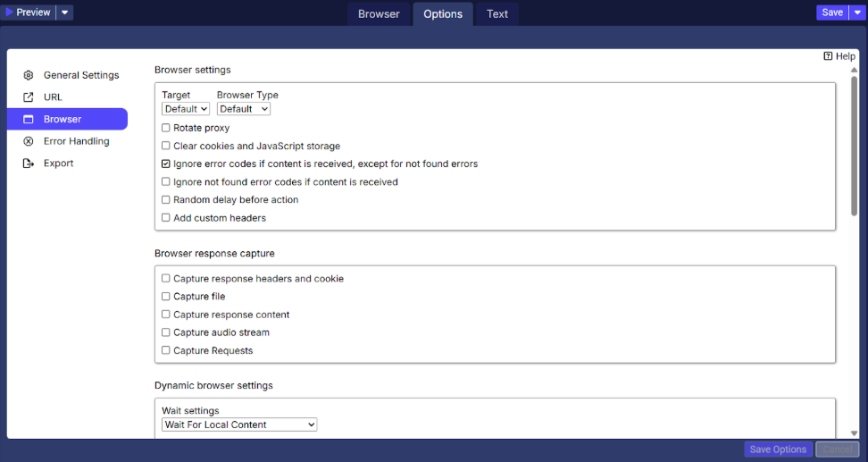
Task: Click the Export arrow icon
Action: point(29,164)
